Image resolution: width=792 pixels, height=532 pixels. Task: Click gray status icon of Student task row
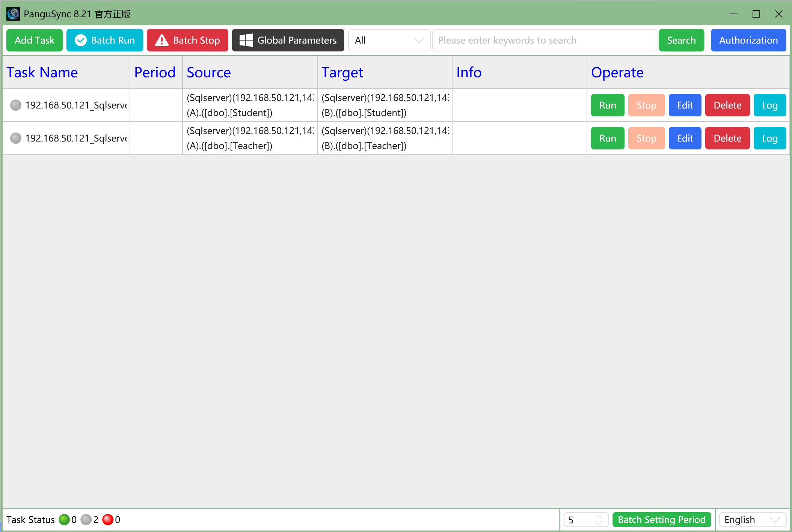[x=16, y=105]
